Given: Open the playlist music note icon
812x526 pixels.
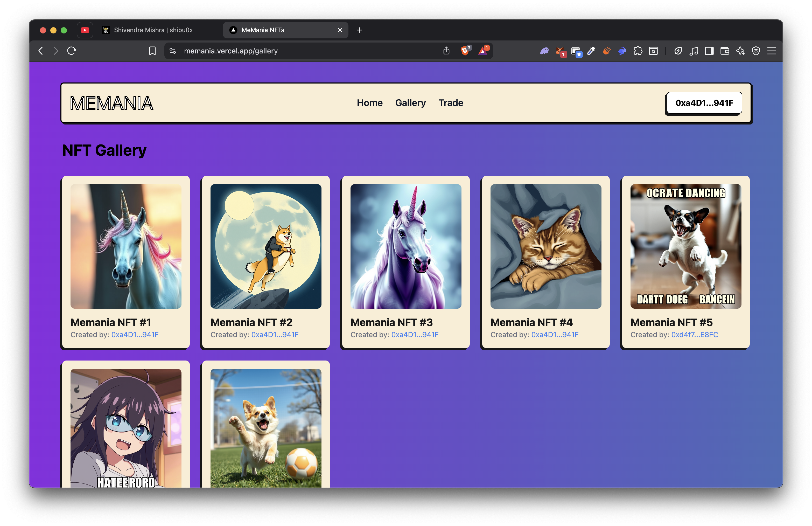Looking at the screenshot, I should pos(694,51).
